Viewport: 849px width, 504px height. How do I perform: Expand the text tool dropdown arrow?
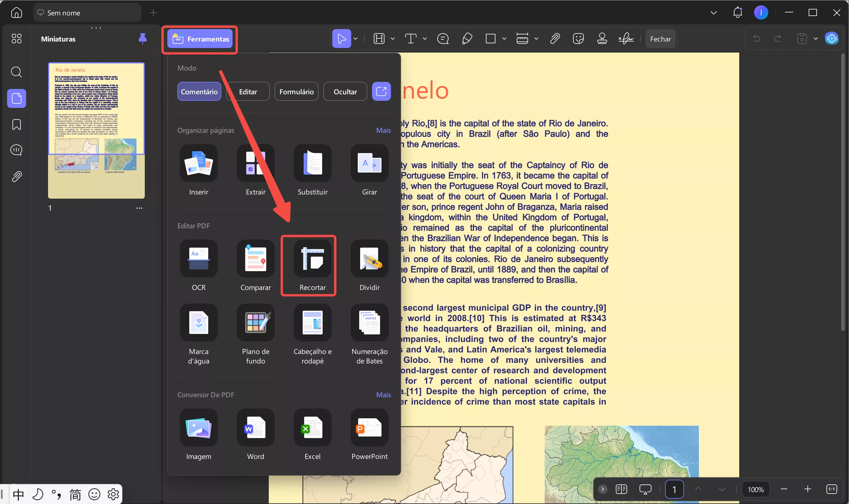click(x=425, y=39)
